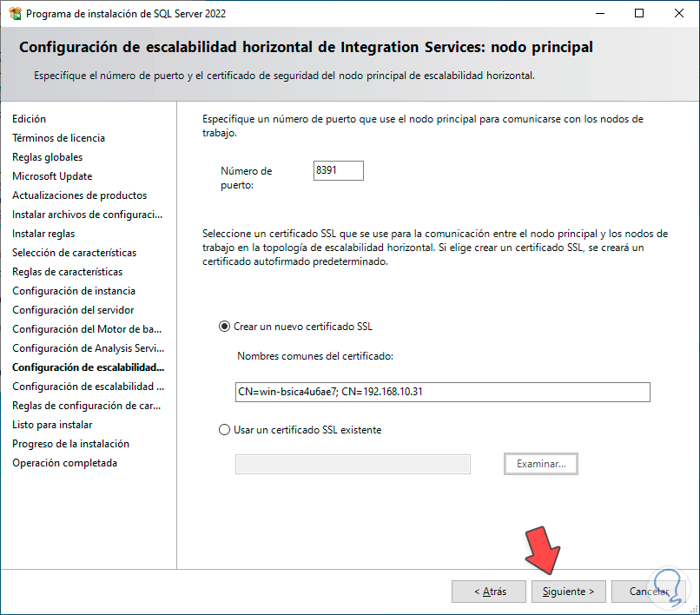Click 'Configuración de instancia' step
Screen dimensions: 700x615
[74, 291]
